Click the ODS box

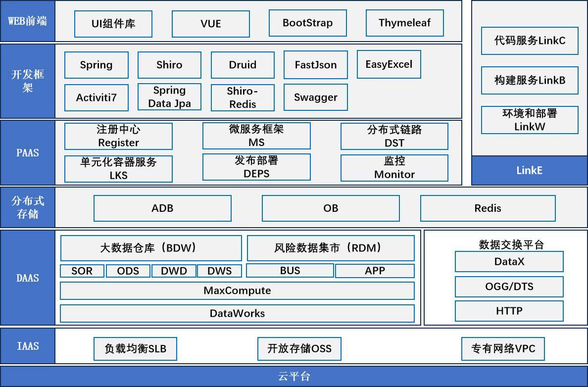128,271
